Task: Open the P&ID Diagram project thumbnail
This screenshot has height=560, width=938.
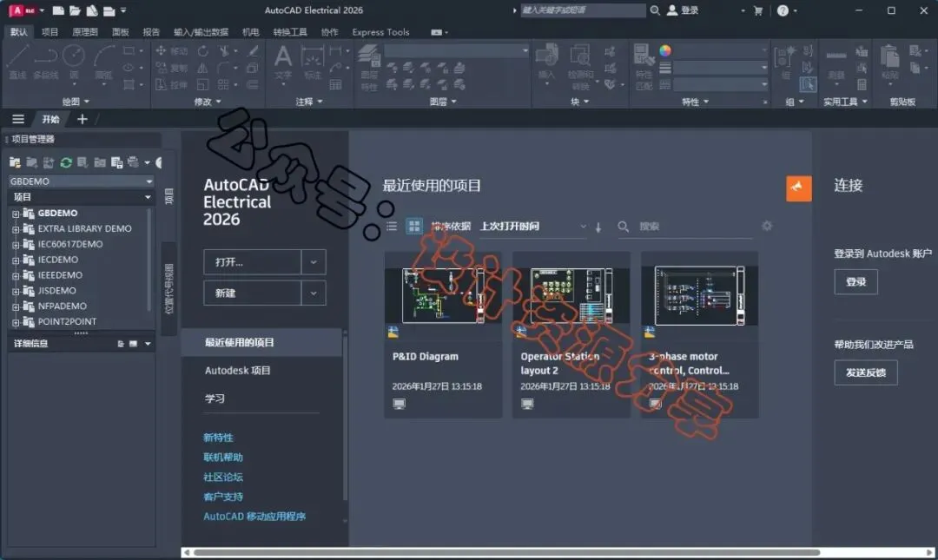Action: tap(443, 295)
